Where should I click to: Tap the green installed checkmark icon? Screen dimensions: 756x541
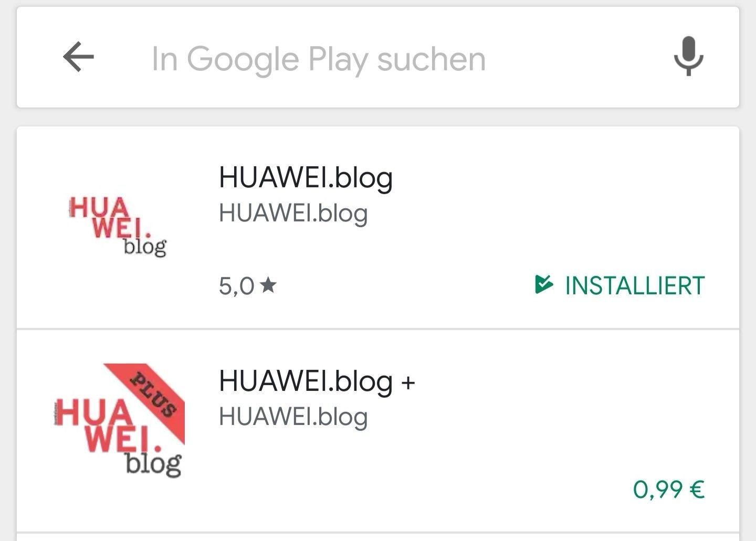pyautogui.click(x=544, y=284)
